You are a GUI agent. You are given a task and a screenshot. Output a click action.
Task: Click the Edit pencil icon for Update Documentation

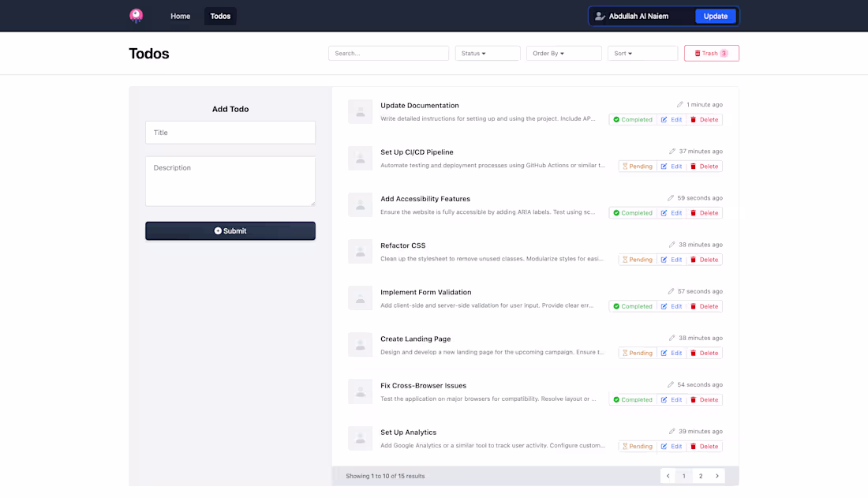click(664, 119)
